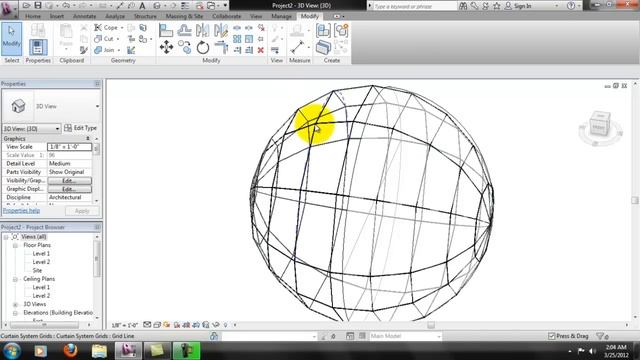Click the Apply button in Properties
The height and width of the screenshot is (360, 640).
(82, 211)
